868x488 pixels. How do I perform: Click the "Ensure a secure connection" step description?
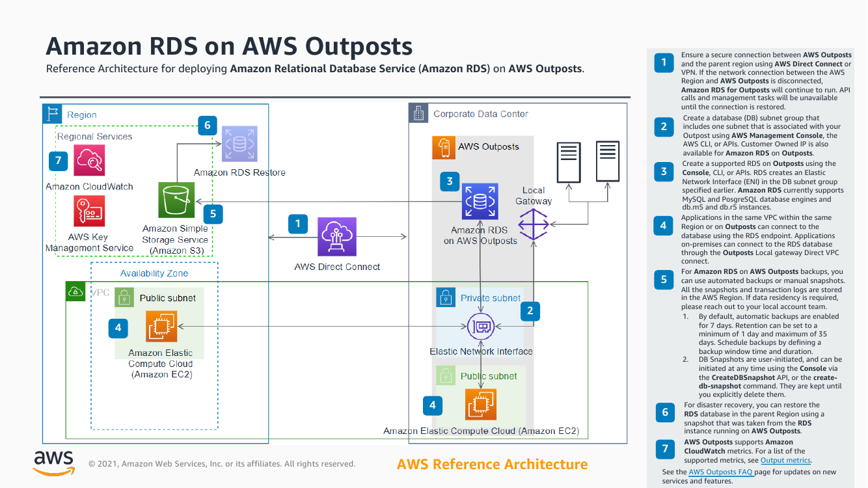(766, 81)
